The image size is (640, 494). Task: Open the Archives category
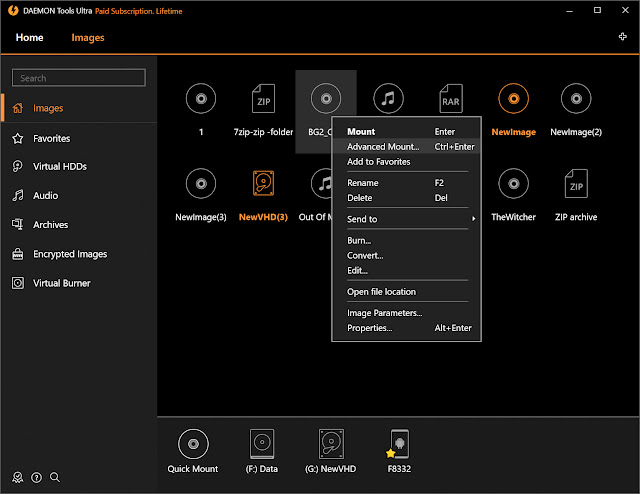tap(79, 225)
